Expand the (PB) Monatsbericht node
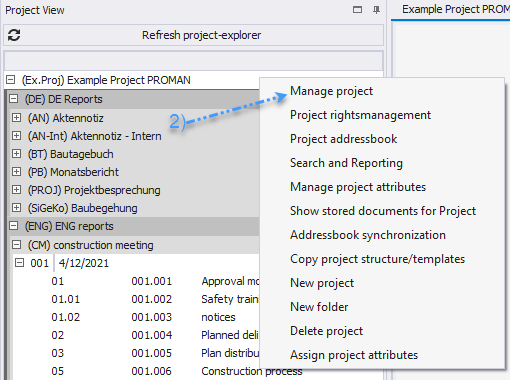 coord(16,172)
